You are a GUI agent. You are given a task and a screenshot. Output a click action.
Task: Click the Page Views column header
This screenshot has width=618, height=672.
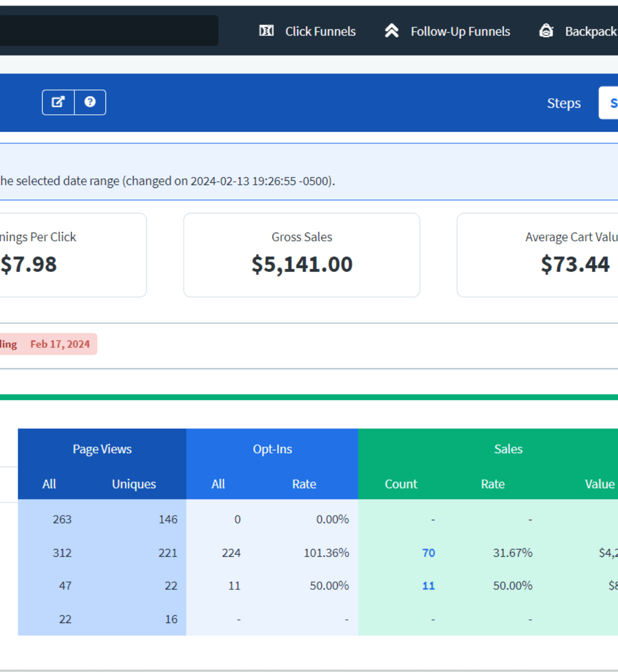click(102, 449)
